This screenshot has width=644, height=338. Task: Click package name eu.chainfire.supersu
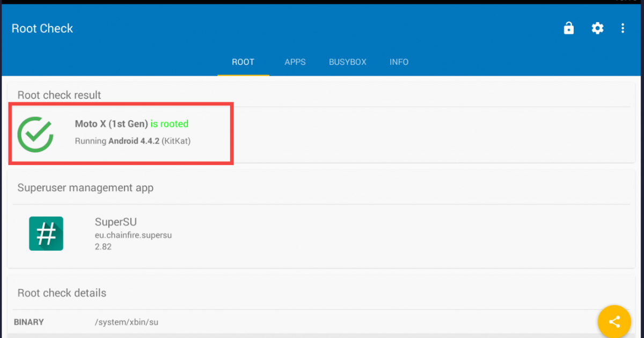click(133, 236)
